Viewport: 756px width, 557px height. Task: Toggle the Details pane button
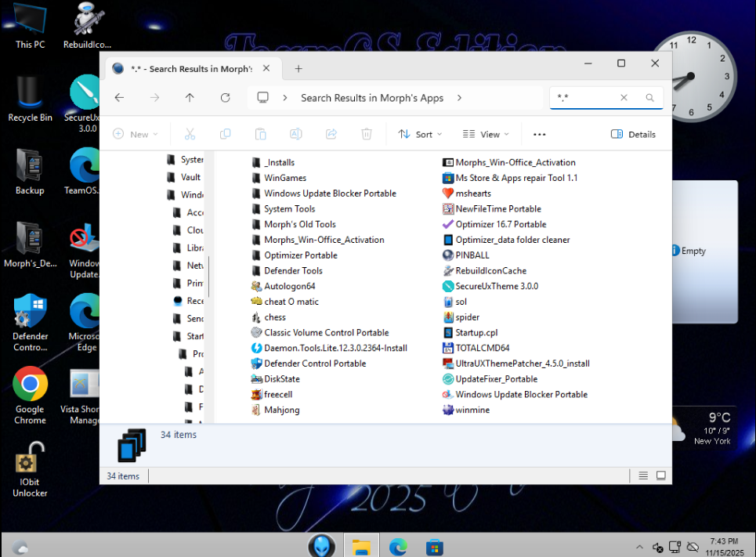[x=633, y=134]
